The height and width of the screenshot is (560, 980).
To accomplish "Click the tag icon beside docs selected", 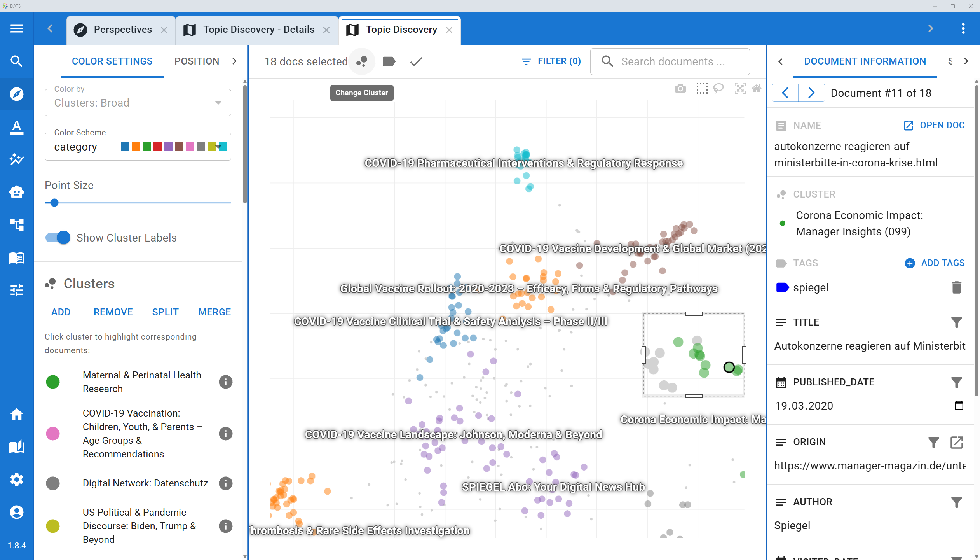I will [x=389, y=61].
